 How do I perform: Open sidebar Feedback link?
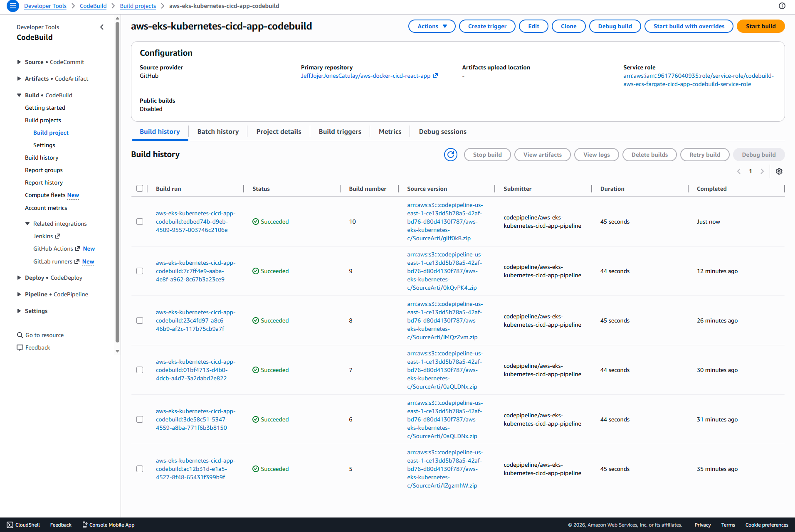click(33, 347)
